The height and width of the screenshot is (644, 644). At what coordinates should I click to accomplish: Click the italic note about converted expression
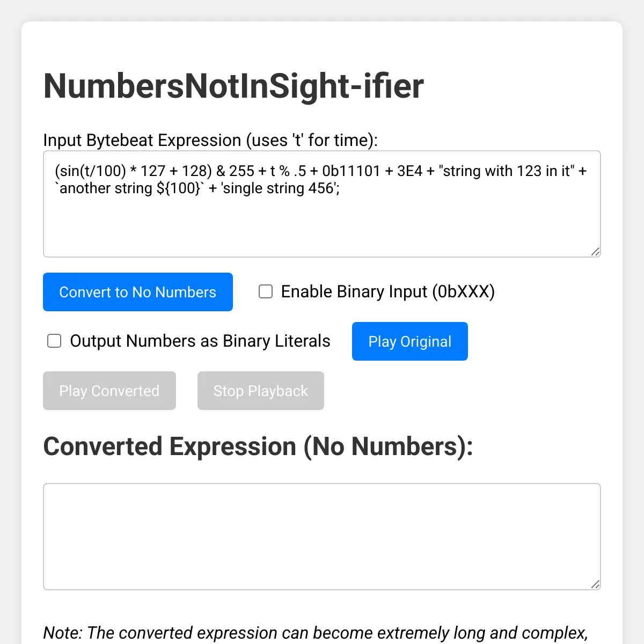(x=316, y=633)
